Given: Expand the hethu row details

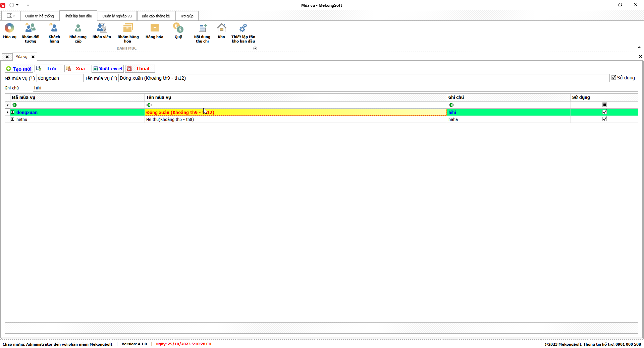Looking at the screenshot, I should 13,119.
